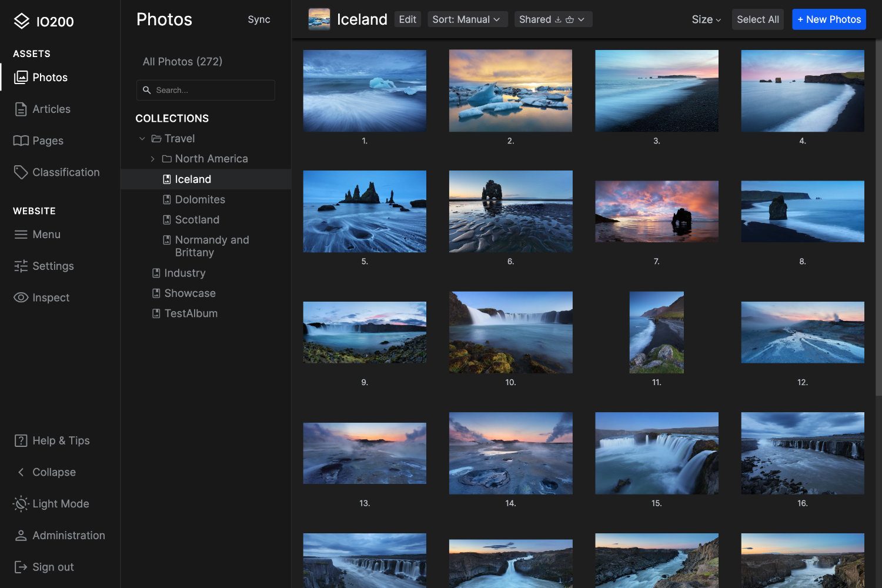Click the Articles label in sidebar
The width and height of the screenshot is (882, 588).
[x=51, y=109]
